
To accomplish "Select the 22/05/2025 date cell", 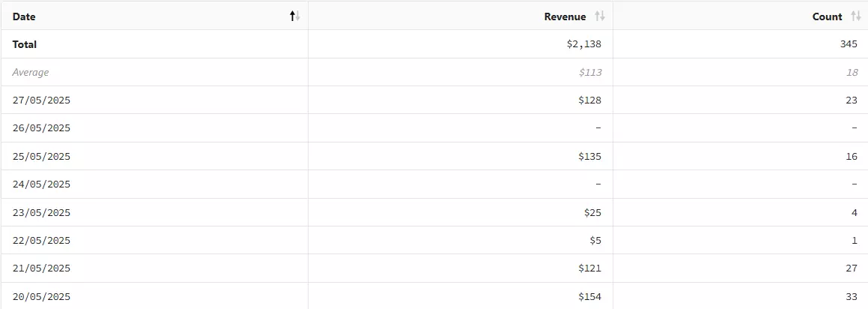I will pos(41,240).
